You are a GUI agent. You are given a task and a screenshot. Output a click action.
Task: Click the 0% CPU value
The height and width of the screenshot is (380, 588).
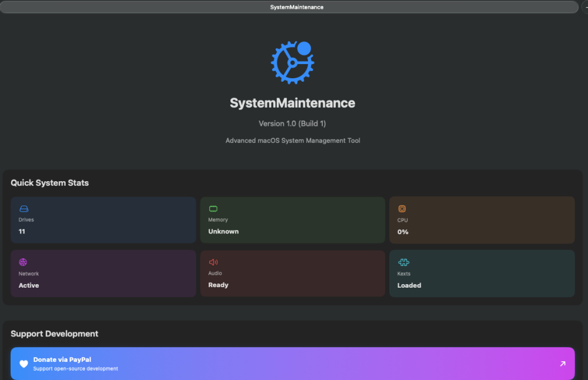[403, 232]
